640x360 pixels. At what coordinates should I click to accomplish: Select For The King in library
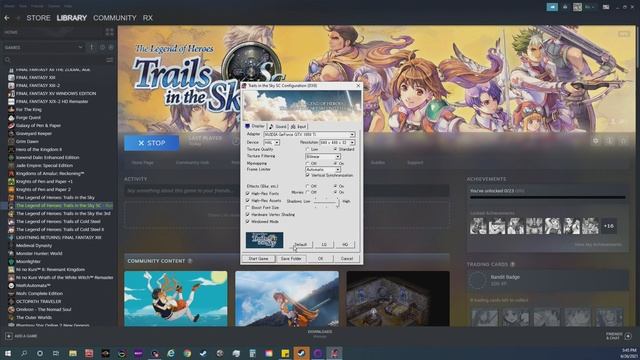[x=29, y=109]
